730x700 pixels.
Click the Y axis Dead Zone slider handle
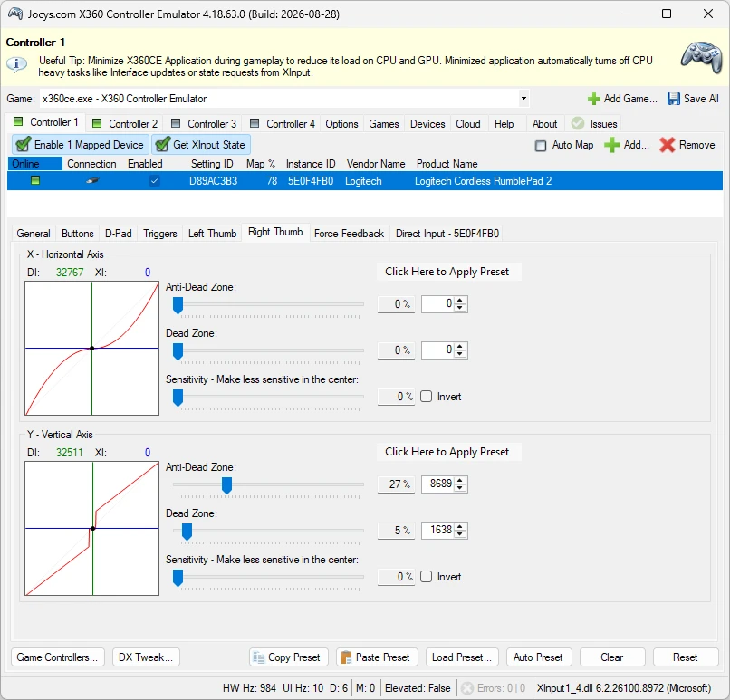tap(187, 531)
